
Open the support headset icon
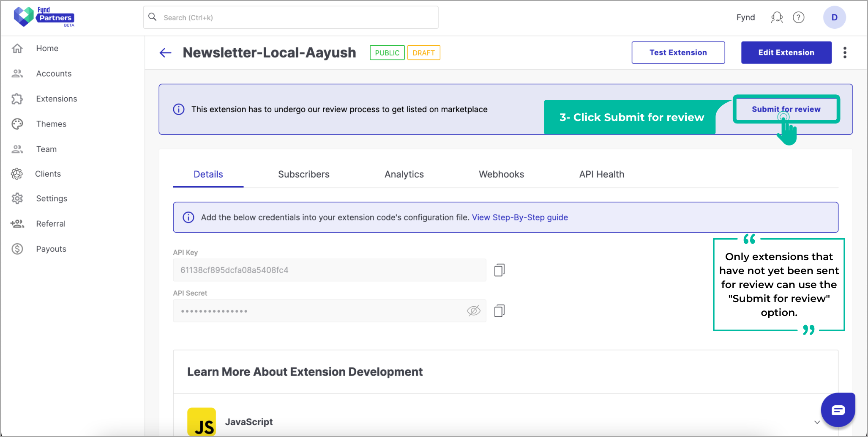click(777, 17)
